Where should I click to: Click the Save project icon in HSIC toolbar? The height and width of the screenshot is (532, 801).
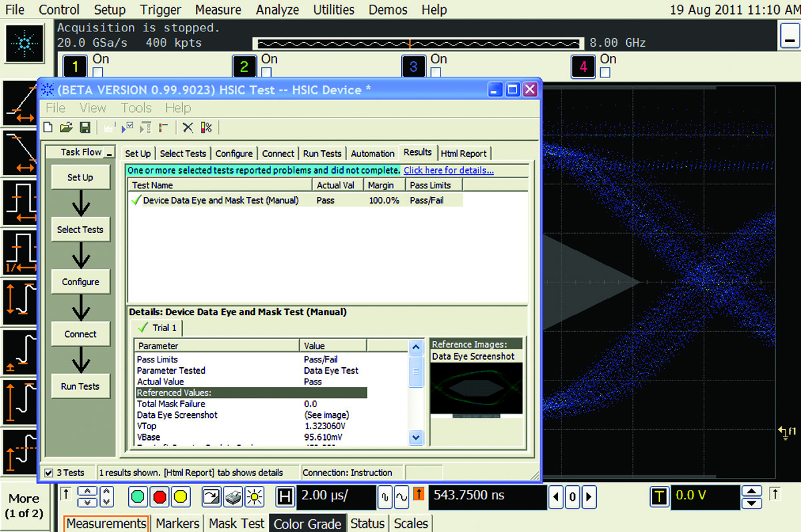click(85, 127)
